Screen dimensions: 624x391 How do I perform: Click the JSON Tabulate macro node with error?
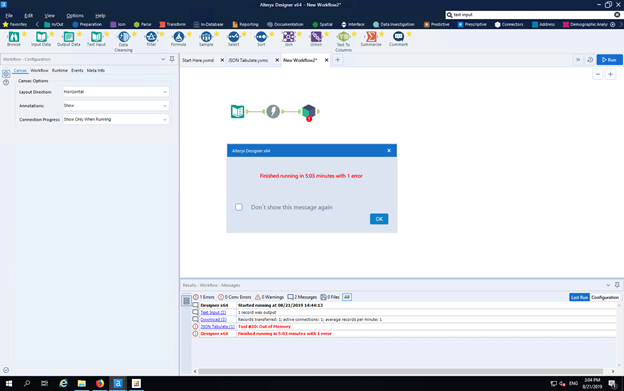point(309,112)
